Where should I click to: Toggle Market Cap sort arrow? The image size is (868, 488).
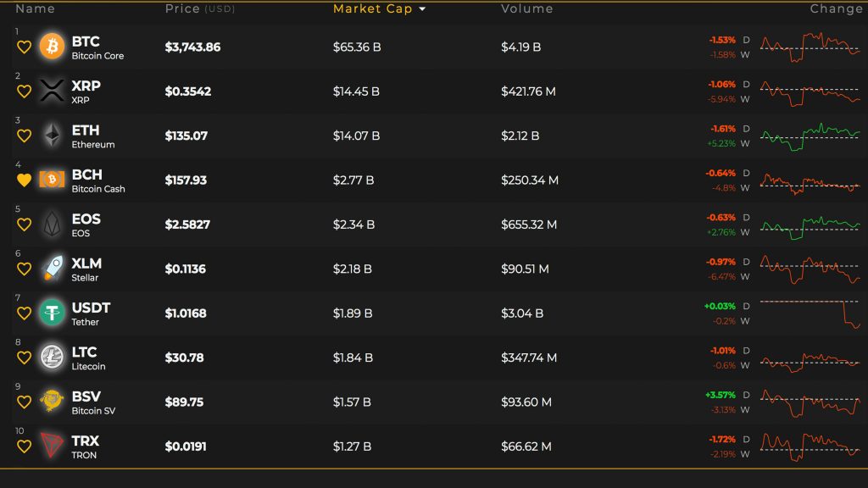click(x=423, y=8)
